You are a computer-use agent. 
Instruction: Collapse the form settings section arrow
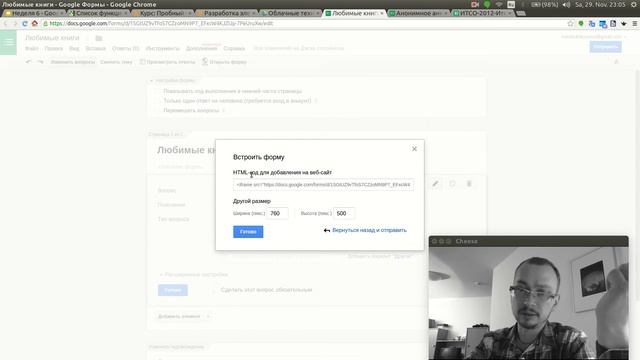pos(151,81)
